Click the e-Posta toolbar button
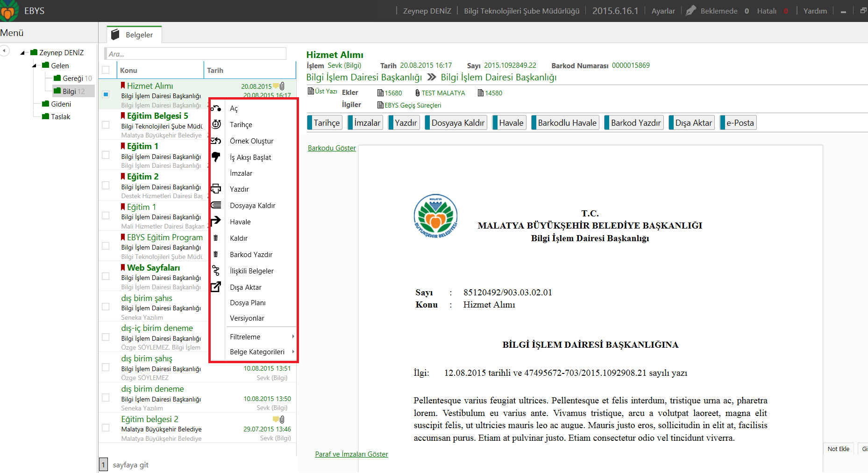868x473 pixels. pos(738,122)
